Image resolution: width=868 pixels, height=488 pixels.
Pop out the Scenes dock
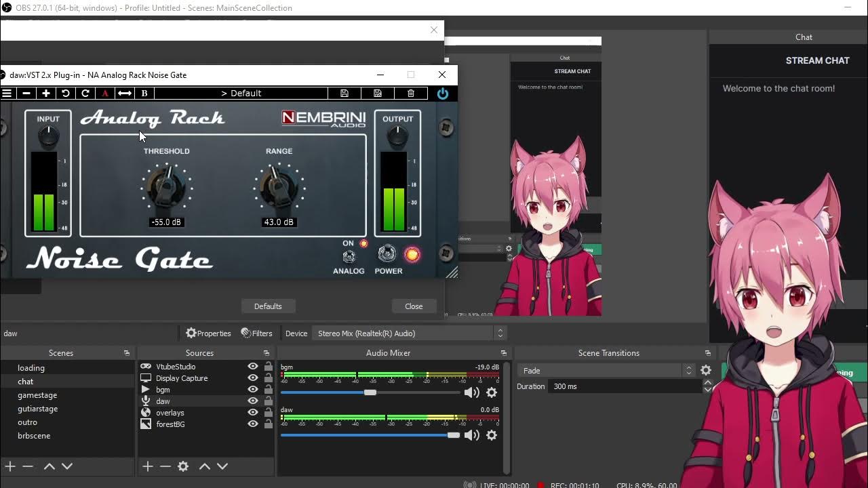click(x=126, y=353)
